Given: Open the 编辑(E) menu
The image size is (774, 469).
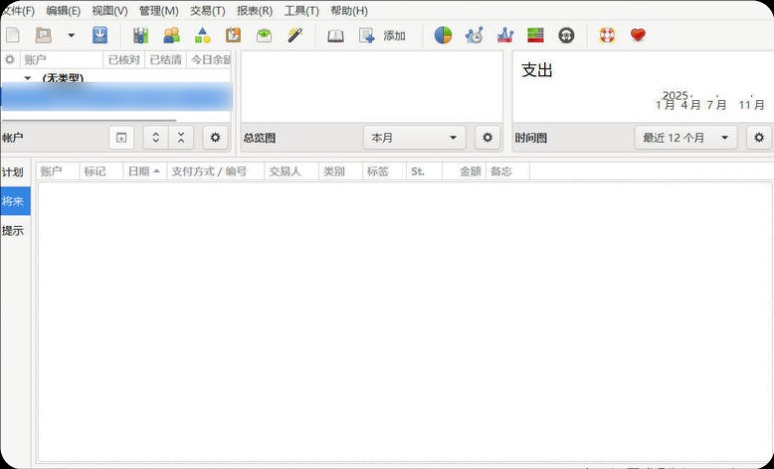Looking at the screenshot, I should click(x=63, y=11).
